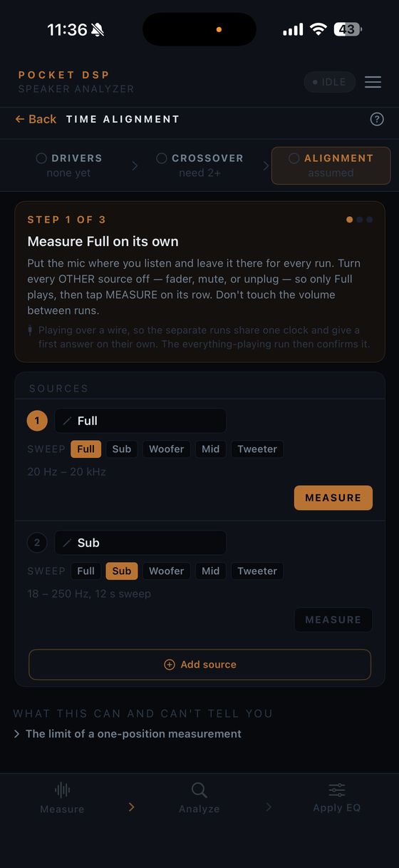This screenshot has width=399, height=868.
Task: Tap the Measure waveform icon in bottom bar
Action: 63,790
